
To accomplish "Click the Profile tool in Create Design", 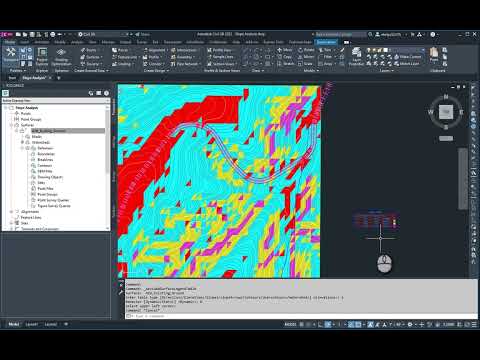I will 152,57.
